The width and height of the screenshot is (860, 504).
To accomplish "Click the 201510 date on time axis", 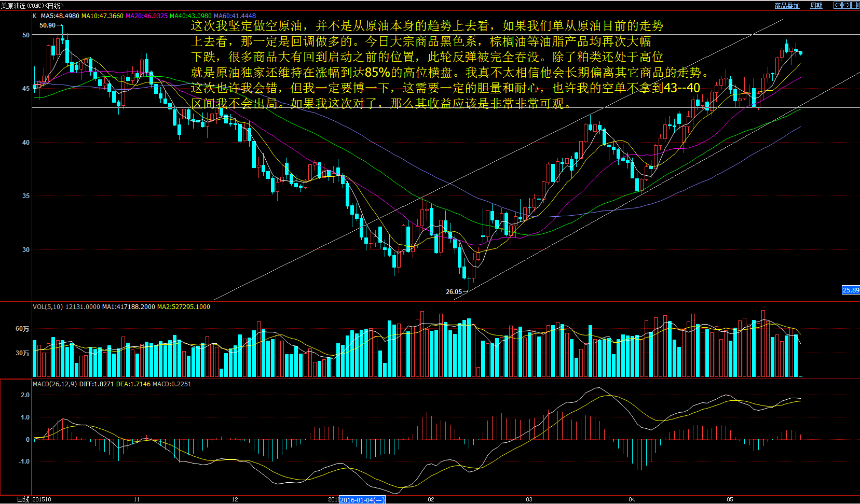I will tap(42, 500).
